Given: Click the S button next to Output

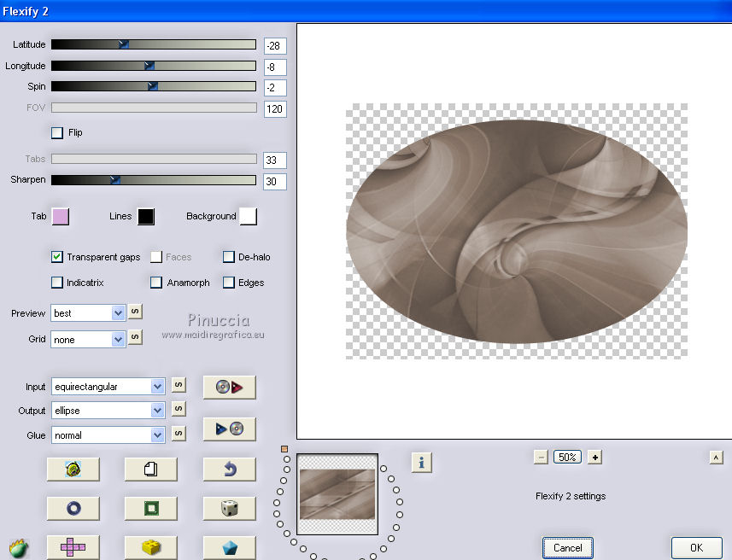Looking at the screenshot, I should (x=179, y=409).
